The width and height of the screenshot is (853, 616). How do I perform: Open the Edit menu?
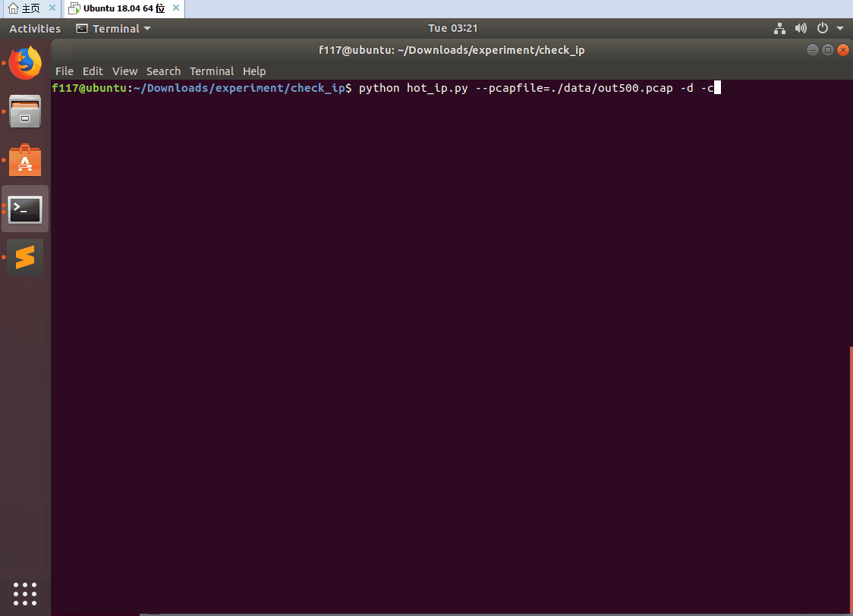point(93,71)
